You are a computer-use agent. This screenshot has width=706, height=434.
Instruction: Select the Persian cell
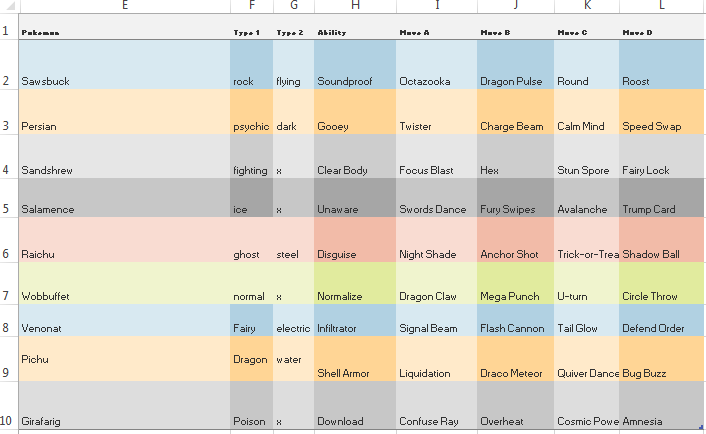125,112
